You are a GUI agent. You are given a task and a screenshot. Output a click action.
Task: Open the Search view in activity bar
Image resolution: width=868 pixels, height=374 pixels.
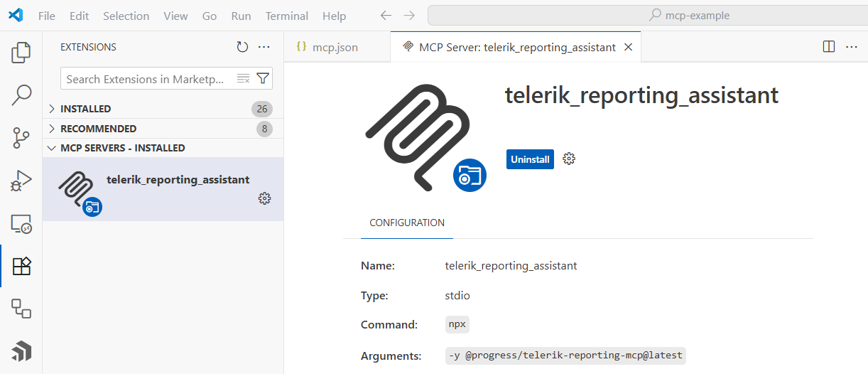click(21, 95)
